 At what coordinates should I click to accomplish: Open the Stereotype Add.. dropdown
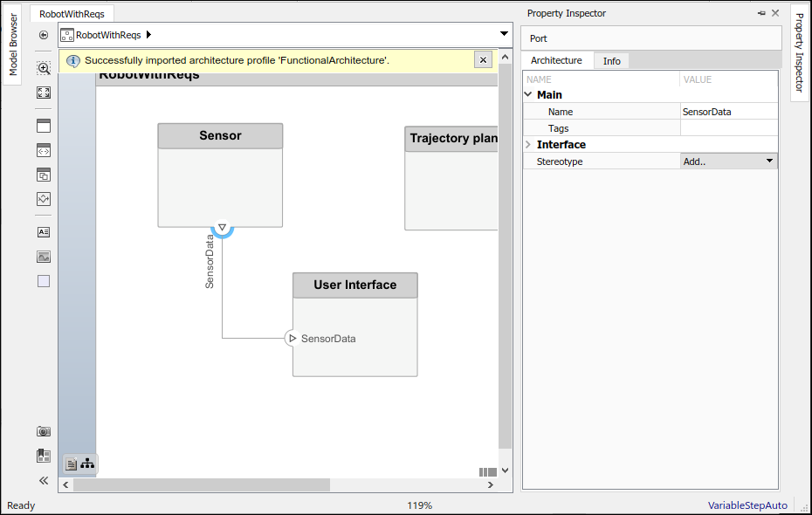pyautogui.click(x=729, y=161)
